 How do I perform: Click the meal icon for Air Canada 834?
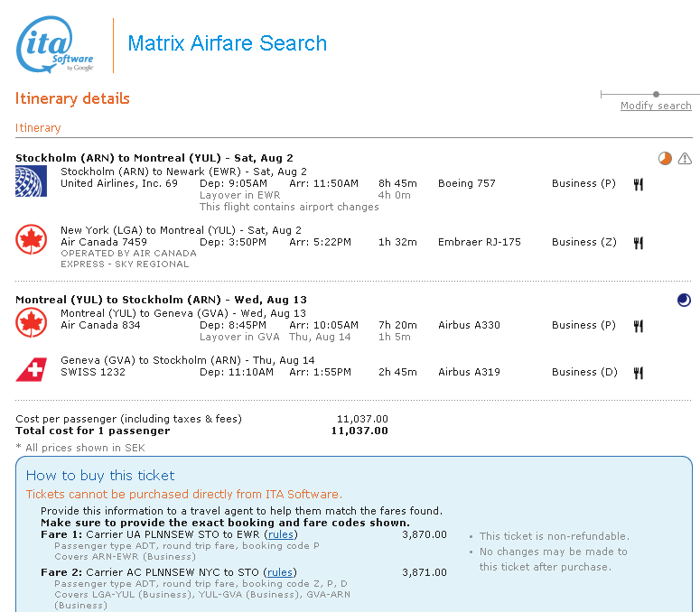[638, 326]
